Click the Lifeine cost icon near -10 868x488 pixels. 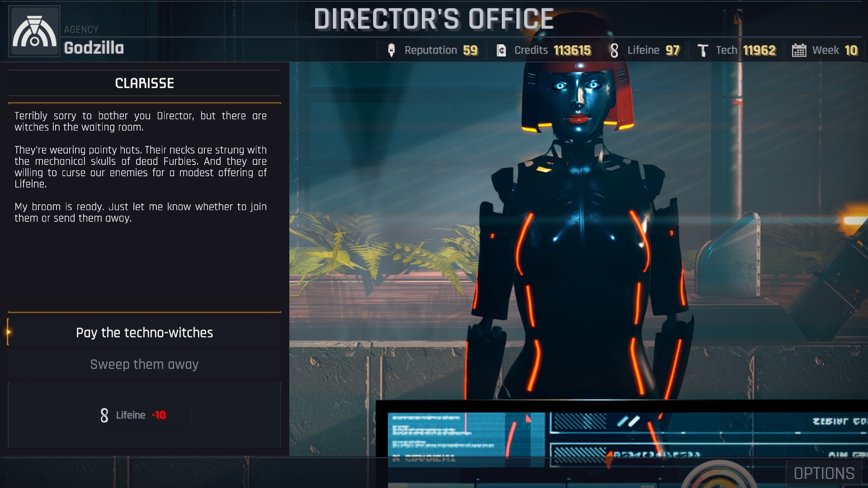[104, 415]
